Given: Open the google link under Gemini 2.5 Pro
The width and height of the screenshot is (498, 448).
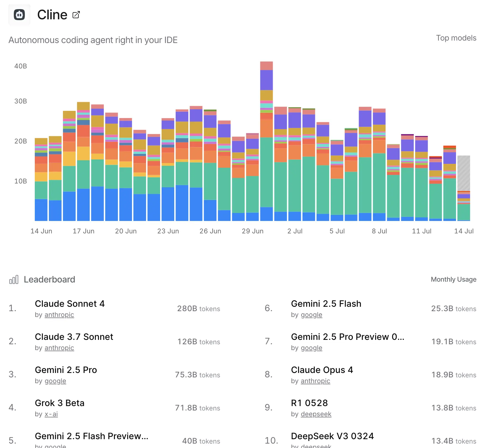Looking at the screenshot, I should (55, 381).
